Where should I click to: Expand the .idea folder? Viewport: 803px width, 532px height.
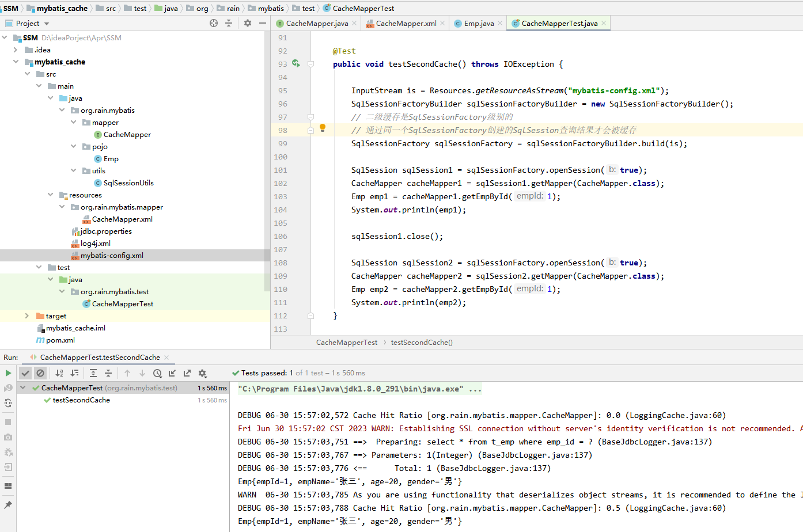pyautogui.click(x=16, y=50)
